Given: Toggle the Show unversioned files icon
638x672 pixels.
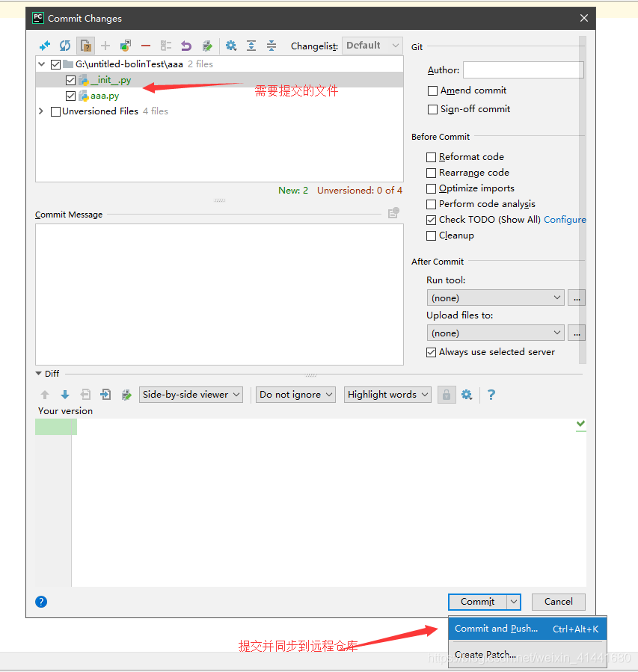Looking at the screenshot, I should coord(86,46).
